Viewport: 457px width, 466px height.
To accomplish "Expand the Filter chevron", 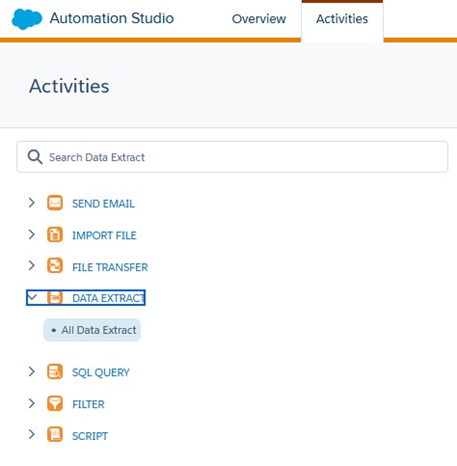I will [x=32, y=403].
